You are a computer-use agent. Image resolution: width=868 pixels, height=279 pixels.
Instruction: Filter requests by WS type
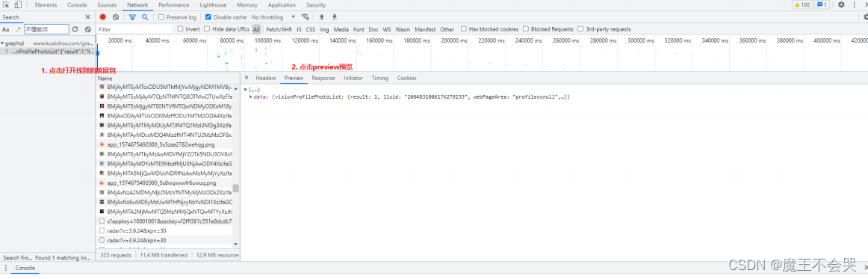[387, 29]
